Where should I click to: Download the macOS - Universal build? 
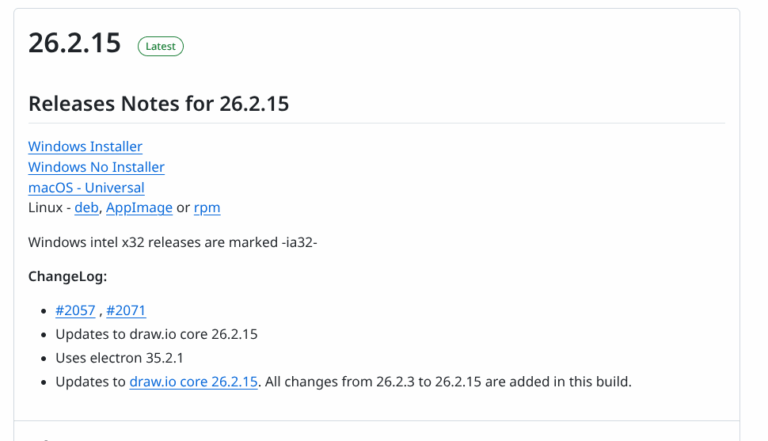pyautogui.click(x=86, y=187)
